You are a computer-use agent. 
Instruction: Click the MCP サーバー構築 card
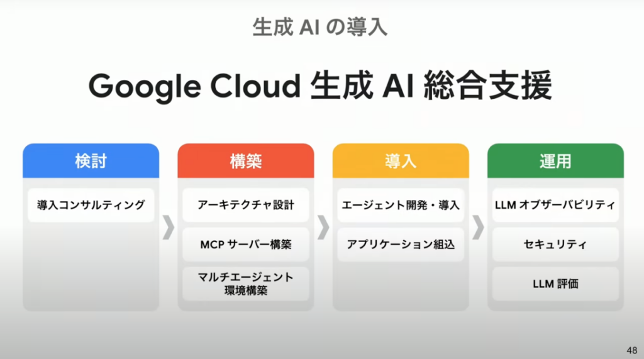click(x=246, y=244)
